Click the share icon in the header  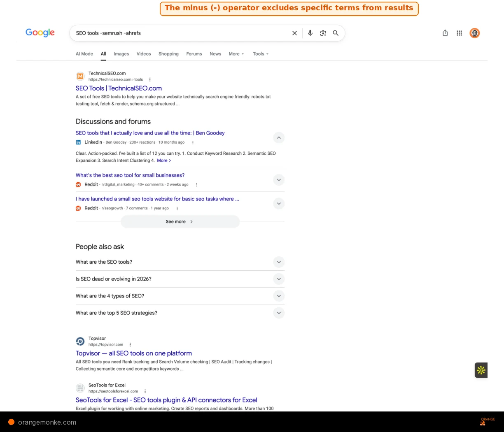point(445,33)
